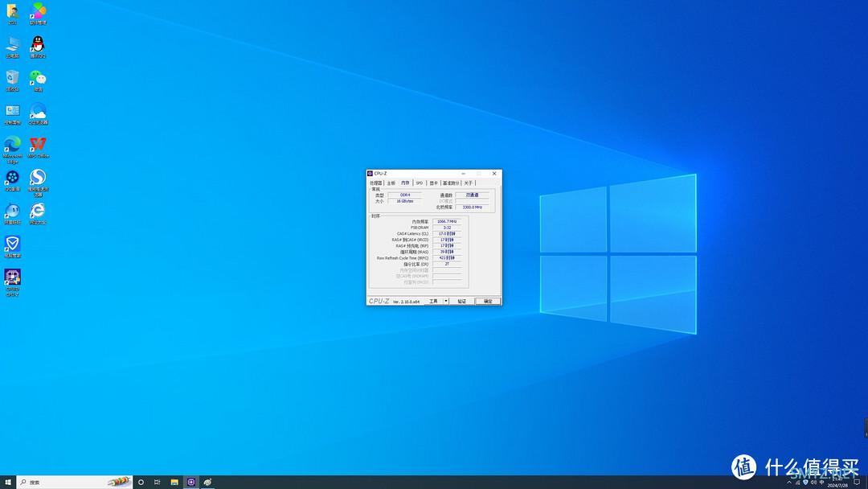Click the CPU-Z title bar icon
The width and height of the screenshot is (868, 489).
click(x=371, y=174)
